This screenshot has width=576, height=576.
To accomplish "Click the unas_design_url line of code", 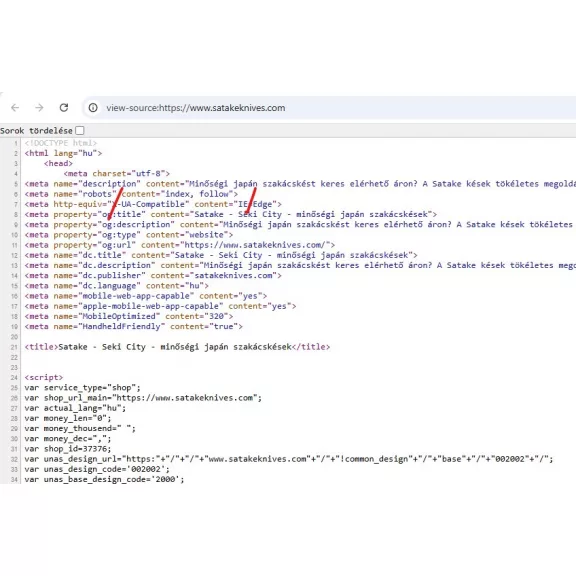I will point(289,459).
